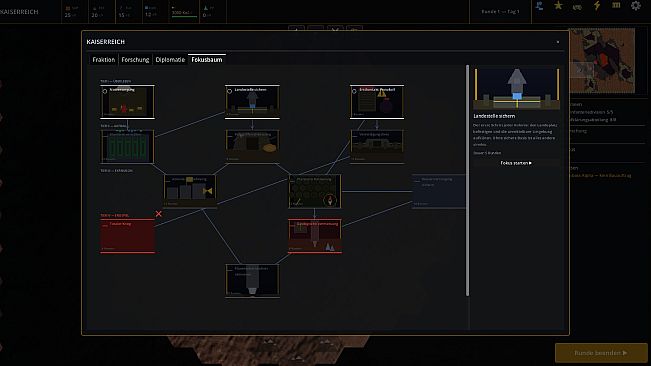
Task: Close the Kaiserreich dialog with its corner button
Action: point(558,42)
